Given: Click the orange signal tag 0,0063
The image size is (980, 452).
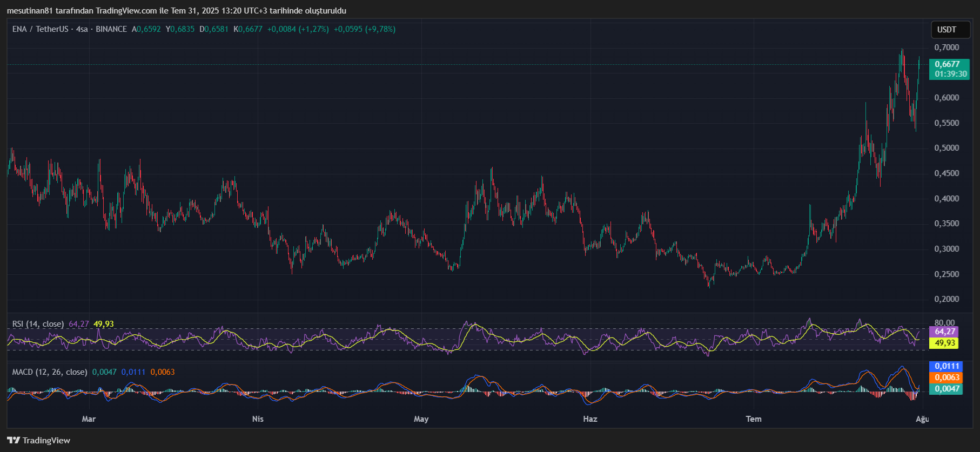Looking at the screenshot, I should pos(946,377).
